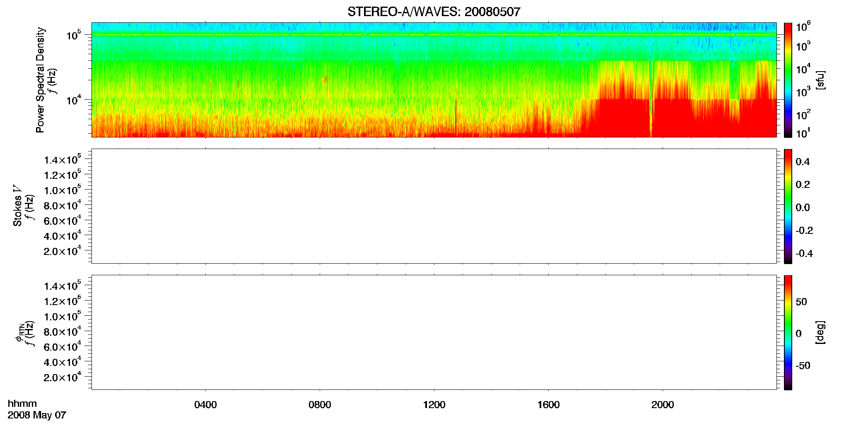
Task: Click 6.0×10^4 tick on phi RTN axis
Action: click(x=63, y=347)
